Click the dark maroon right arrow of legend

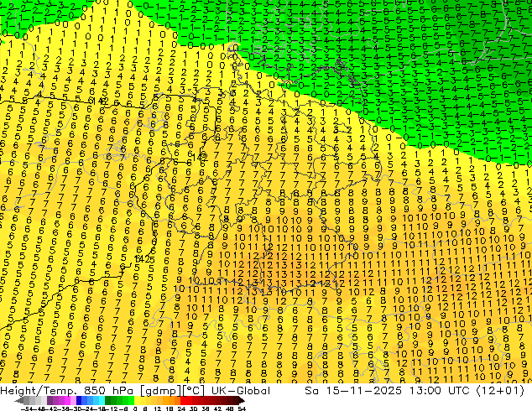coord(242,400)
